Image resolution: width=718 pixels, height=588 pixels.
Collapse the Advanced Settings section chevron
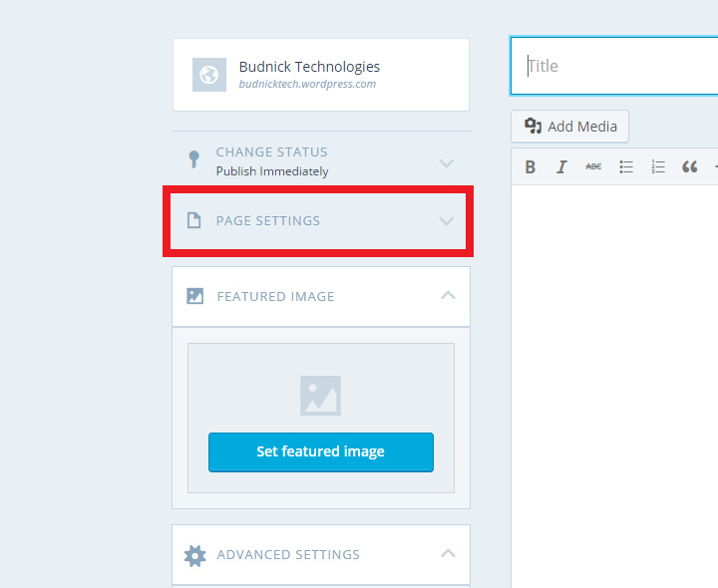point(448,553)
